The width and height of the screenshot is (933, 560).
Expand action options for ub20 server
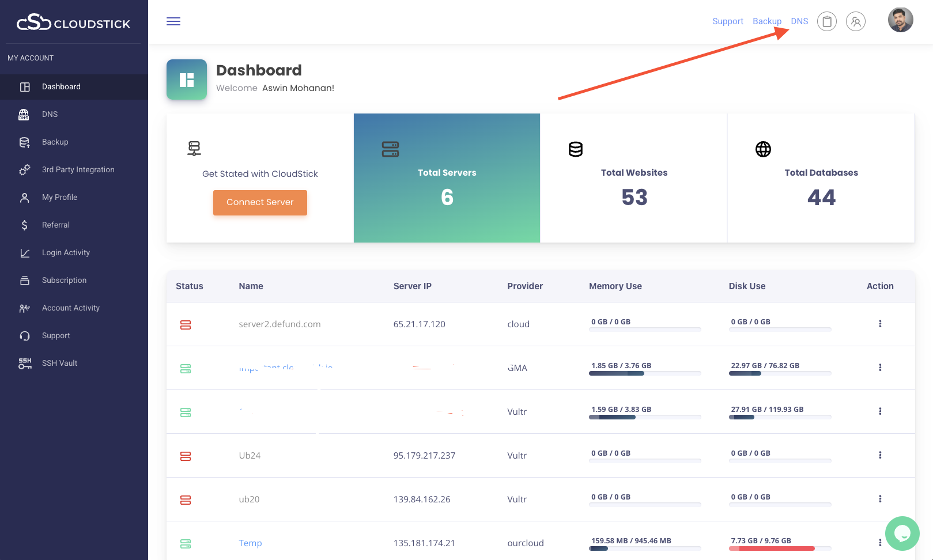[879, 499]
